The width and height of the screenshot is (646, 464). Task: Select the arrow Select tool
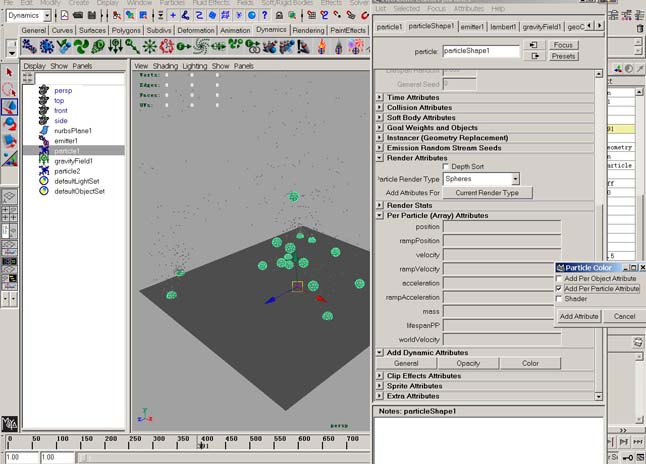[x=9, y=73]
